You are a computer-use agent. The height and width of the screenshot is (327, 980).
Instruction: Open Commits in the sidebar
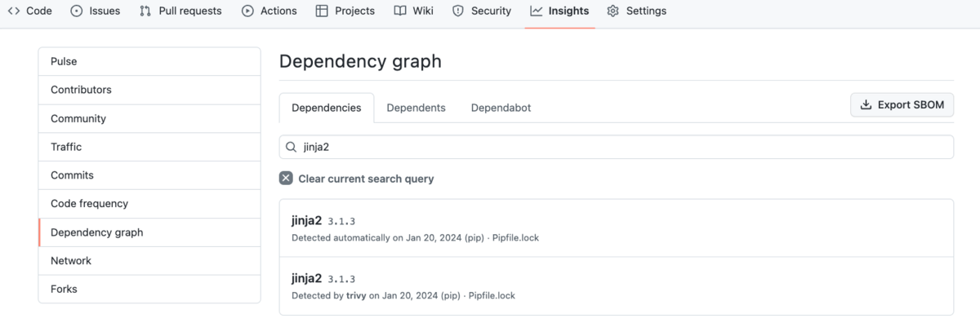pos(149,175)
